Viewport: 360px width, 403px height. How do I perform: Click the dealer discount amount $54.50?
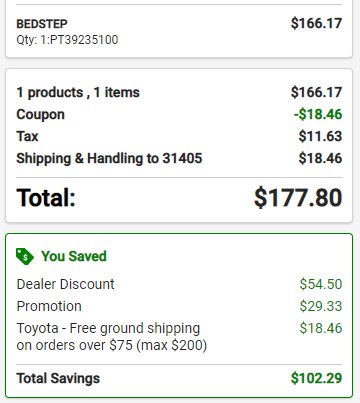click(x=321, y=284)
